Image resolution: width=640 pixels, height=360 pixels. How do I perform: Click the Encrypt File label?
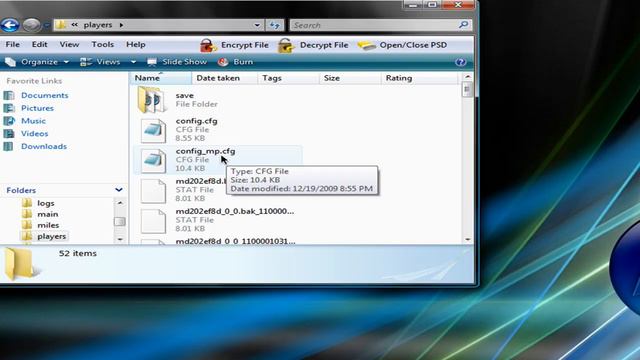[x=245, y=45]
